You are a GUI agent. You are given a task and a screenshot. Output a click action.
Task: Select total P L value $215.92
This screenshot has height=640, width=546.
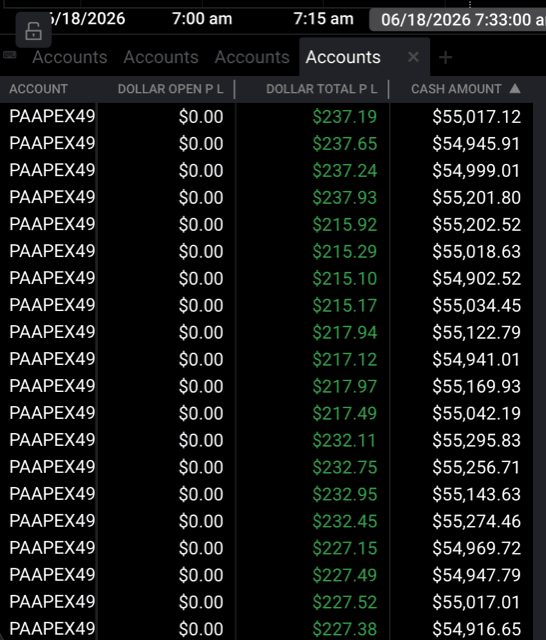345,224
